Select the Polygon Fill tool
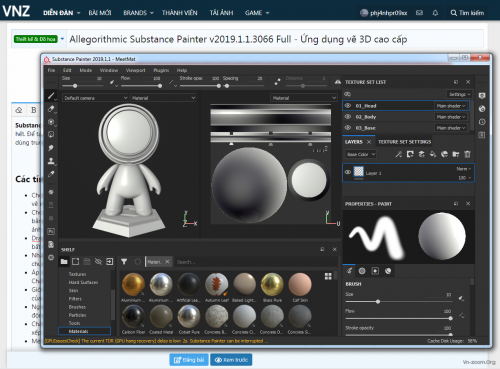The width and height of the screenshot is (500, 369). tap(51, 135)
